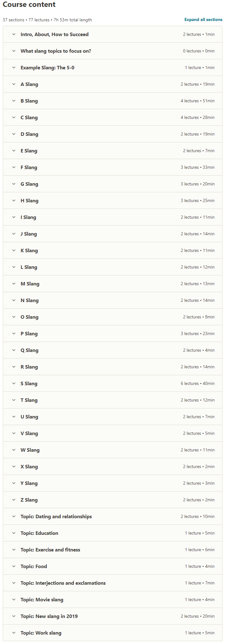This screenshot has width=225, height=644.
Task: Click chevron icon beside Topic: Food
Action: (x=14, y=566)
